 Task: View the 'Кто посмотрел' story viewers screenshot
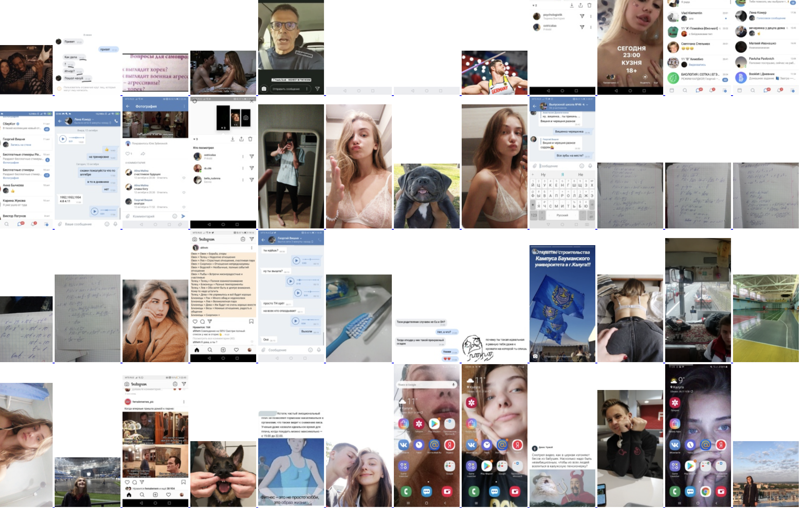(223, 163)
